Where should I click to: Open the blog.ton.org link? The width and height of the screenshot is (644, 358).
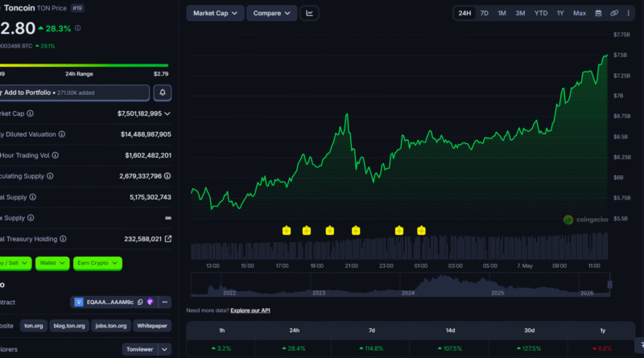click(69, 326)
